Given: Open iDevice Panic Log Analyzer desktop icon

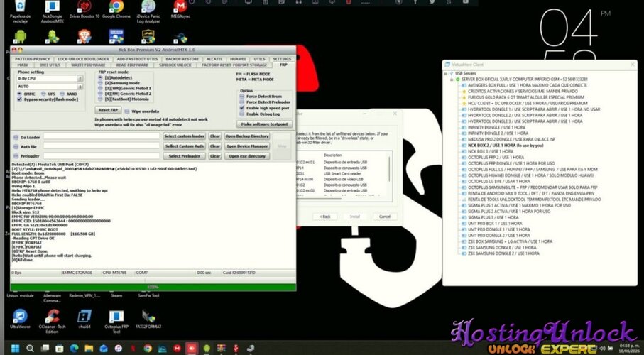Looking at the screenshot, I should pyautogui.click(x=148, y=11).
